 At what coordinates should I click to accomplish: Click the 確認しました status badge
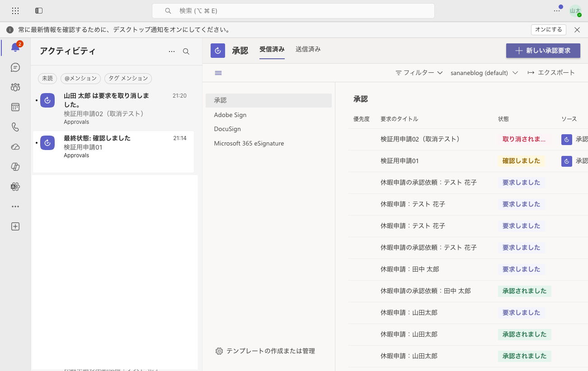click(521, 161)
